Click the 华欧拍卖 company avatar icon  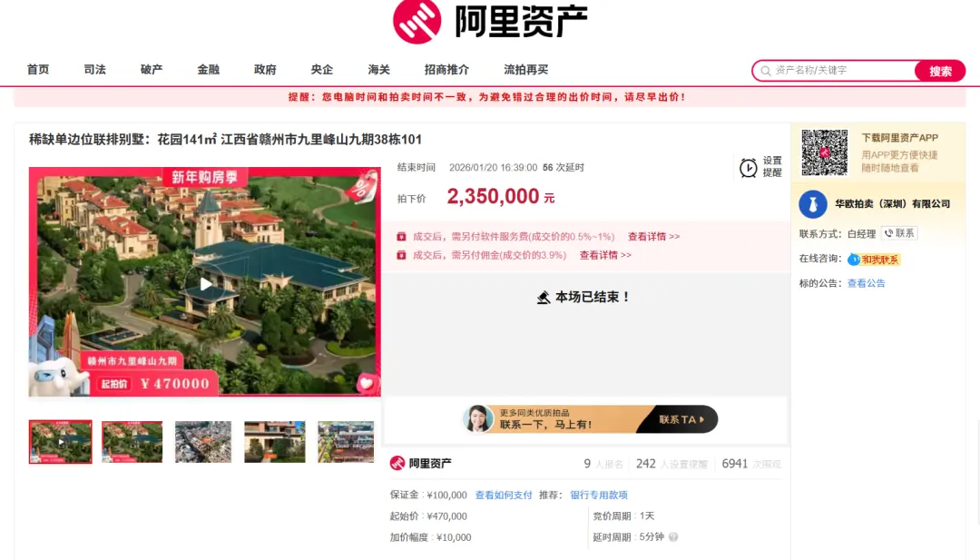812,204
